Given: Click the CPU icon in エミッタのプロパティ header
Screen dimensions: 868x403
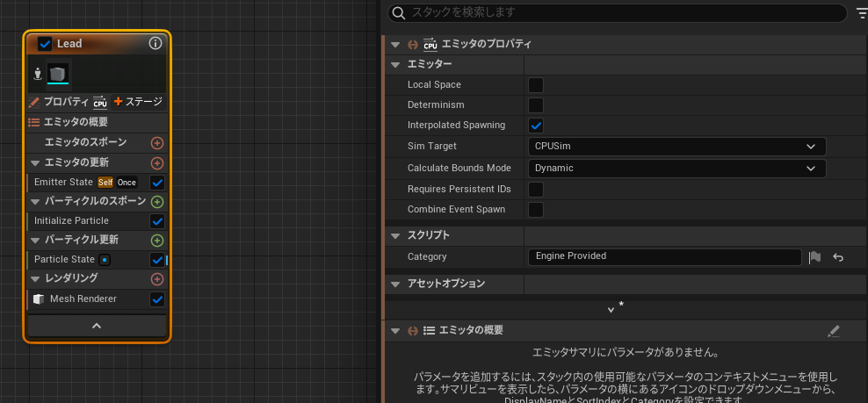Looking at the screenshot, I should click(x=430, y=45).
